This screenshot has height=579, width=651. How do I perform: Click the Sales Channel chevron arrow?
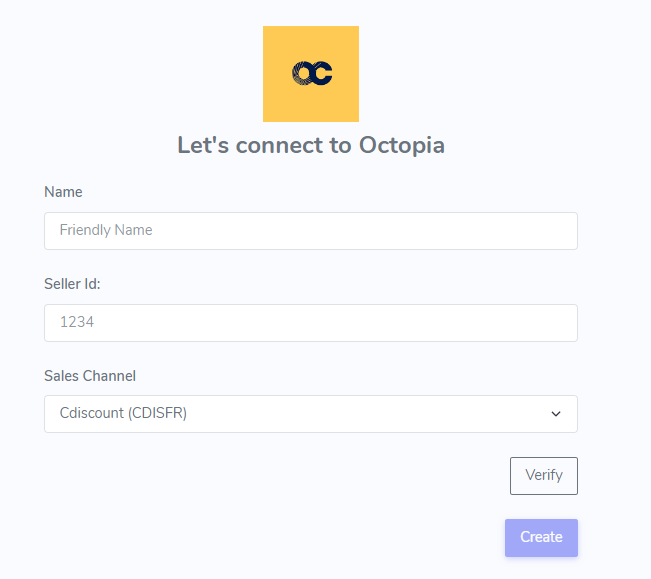point(556,414)
